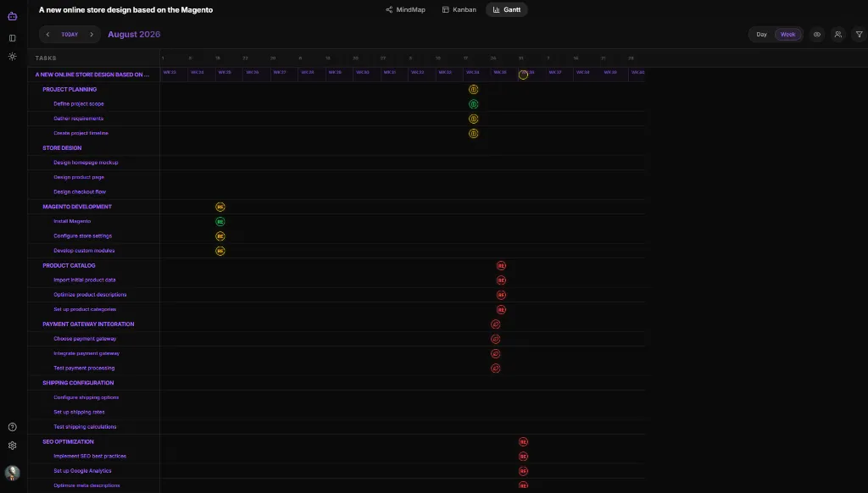Switch to the Kanban tab
The image size is (868, 493).
pyautogui.click(x=459, y=10)
